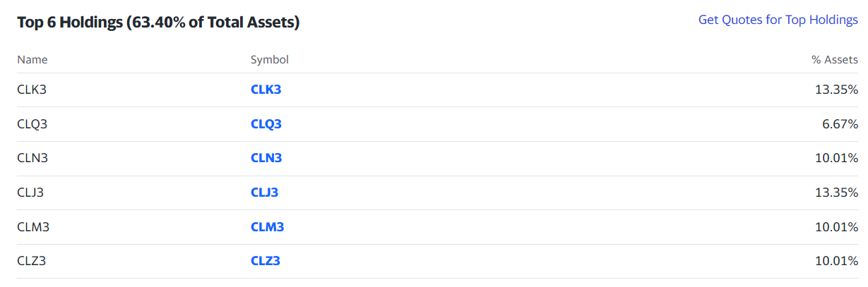Visit the blue CLM3 symbol link
The height and width of the screenshot is (287, 868).
[267, 227]
